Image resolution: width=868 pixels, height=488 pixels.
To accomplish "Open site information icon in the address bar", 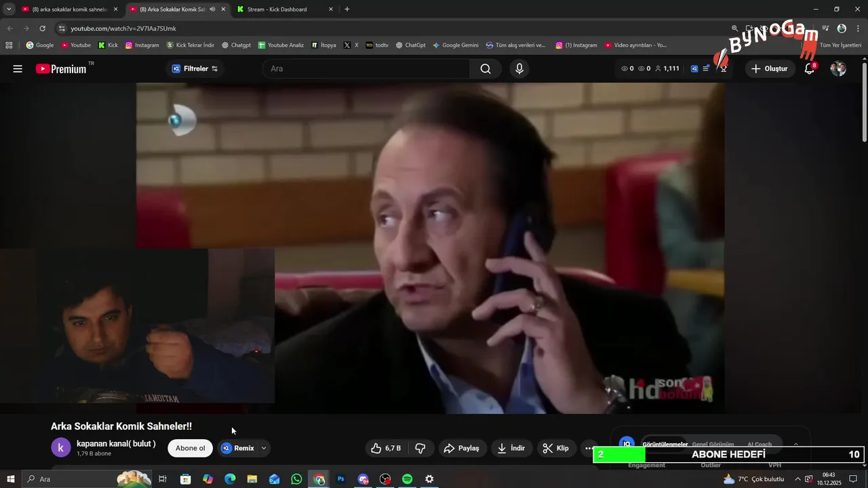I will [62, 28].
